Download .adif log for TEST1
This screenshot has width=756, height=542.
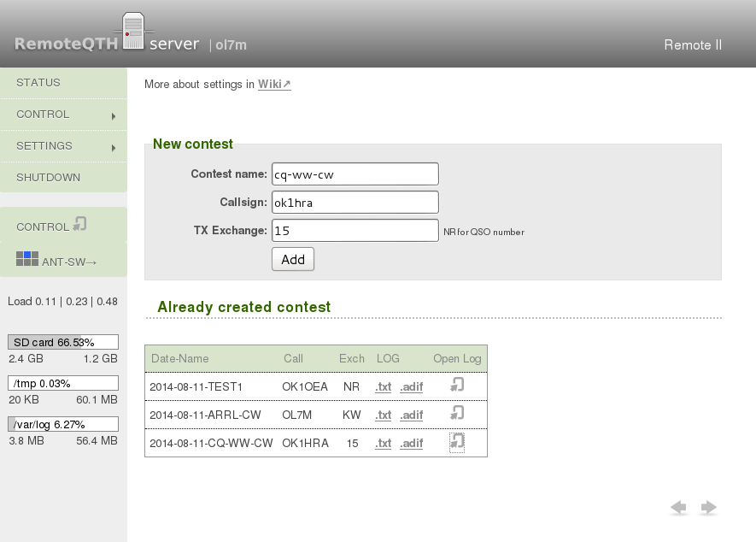pyautogui.click(x=411, y=386)
